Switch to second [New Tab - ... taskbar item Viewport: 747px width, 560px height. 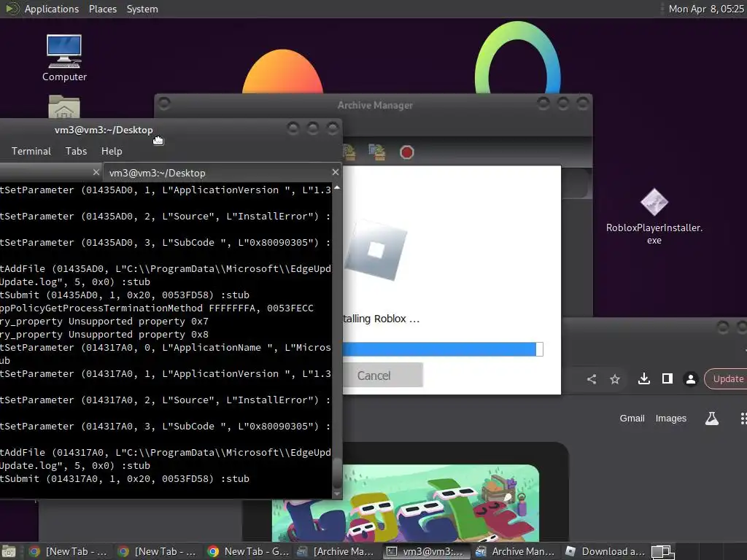(x=158, y=551)
